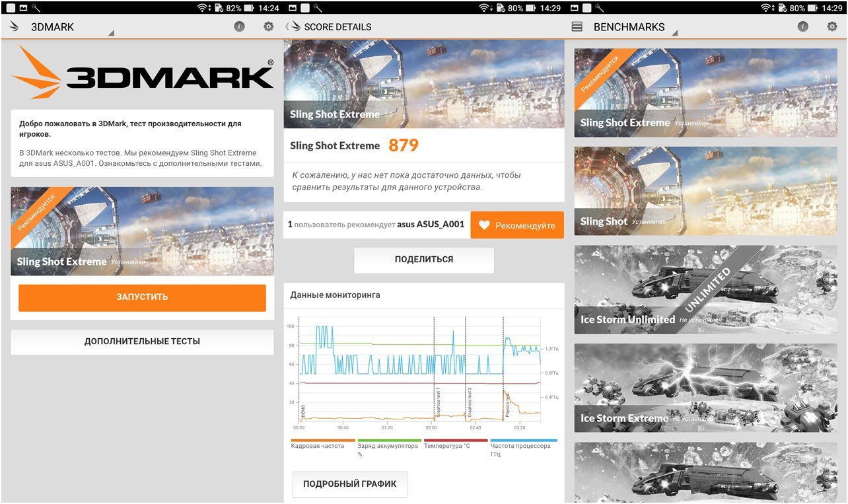Click the info icon in BENCHMARKS header
This screenshot has height=504, width=848.
click(802, 26)
